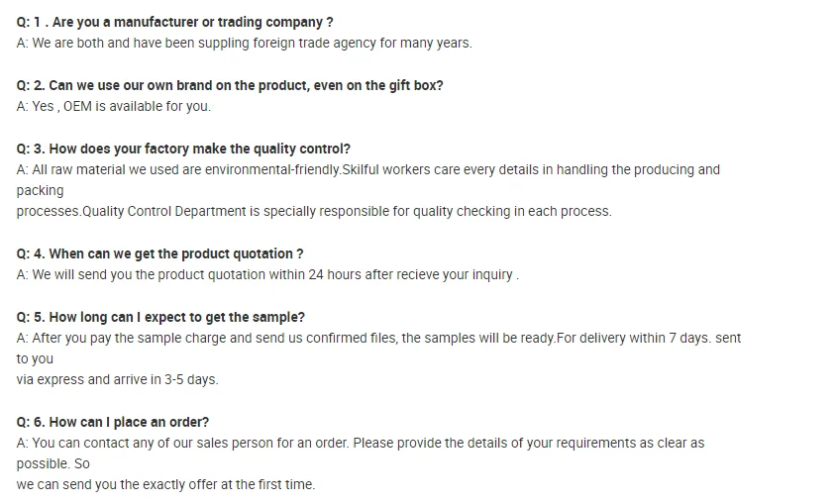Click "7 days" in the sample delivery answer
836x504 pixels.
[689, 338]
